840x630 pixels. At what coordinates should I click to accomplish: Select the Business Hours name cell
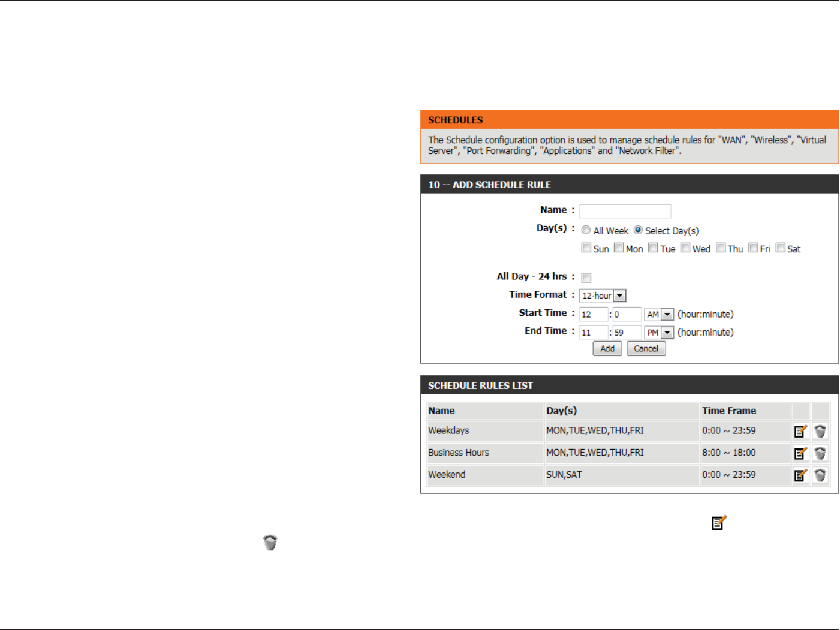coord(484,453)
